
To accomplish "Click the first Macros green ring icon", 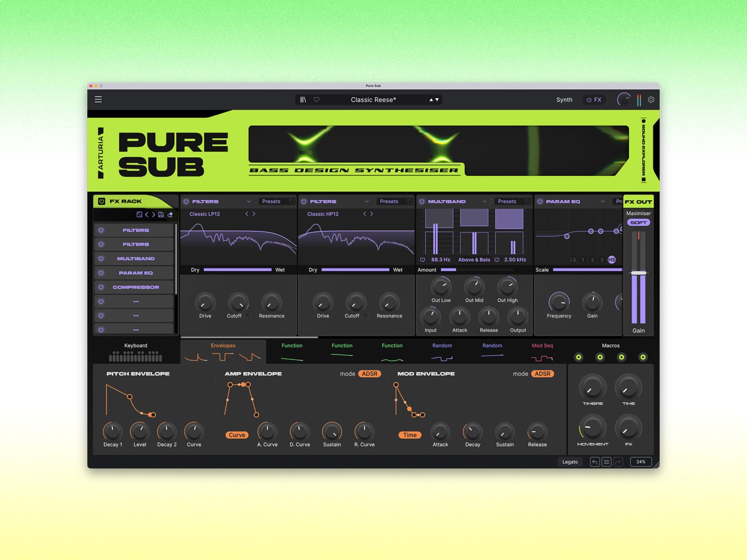I will [578, 357].
